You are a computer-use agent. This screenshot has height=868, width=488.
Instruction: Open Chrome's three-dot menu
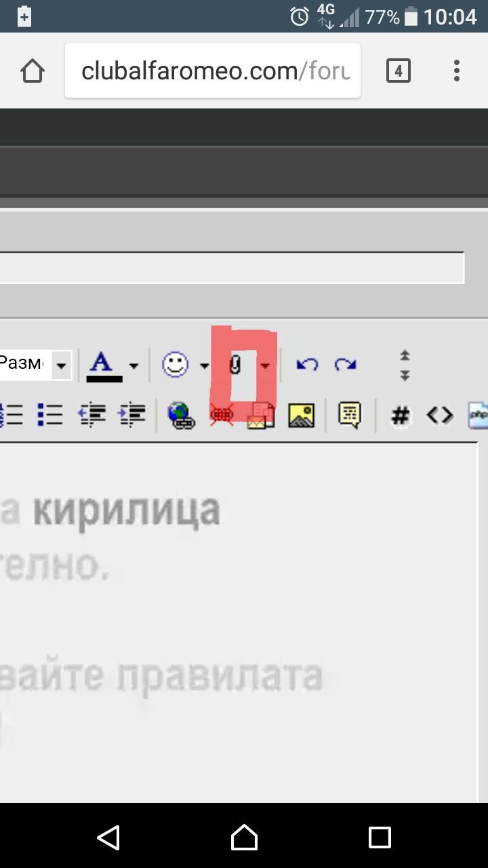(x=456, y=71)
